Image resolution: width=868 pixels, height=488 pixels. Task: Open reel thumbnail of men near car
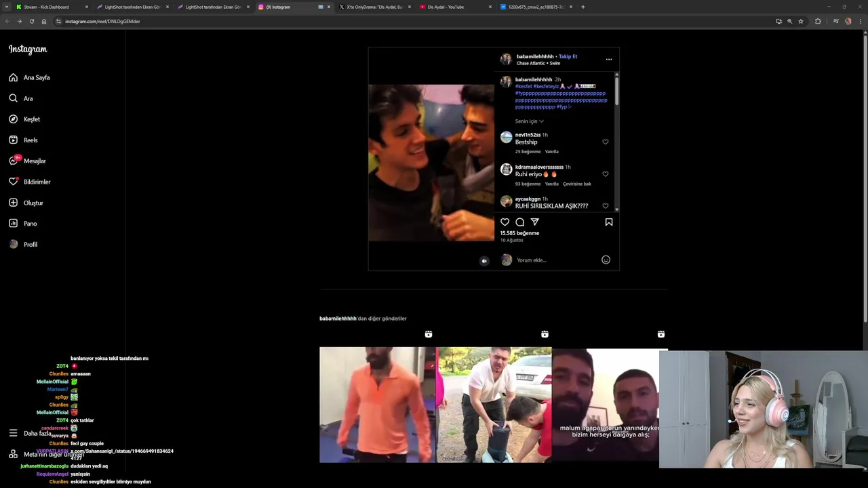(x=494, y=405)
